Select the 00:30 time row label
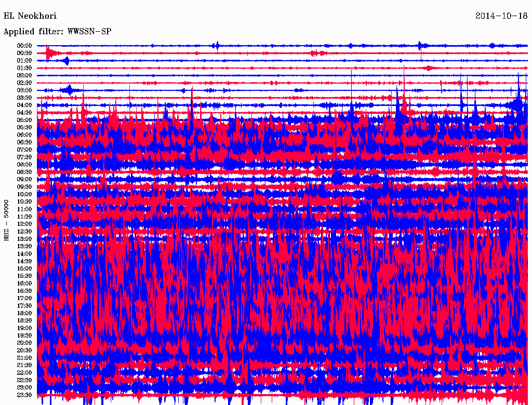Viewport: 532px width, 405px height. click(24, 53)
